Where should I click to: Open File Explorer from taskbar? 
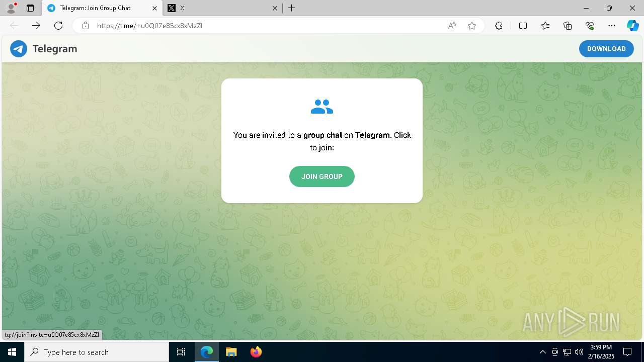click(231, 352)
